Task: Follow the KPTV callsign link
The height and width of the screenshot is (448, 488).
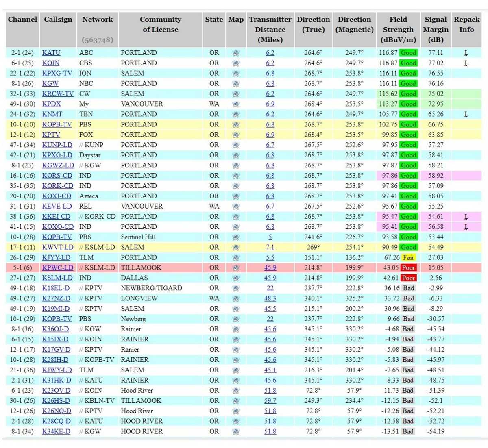Action: (x=51, y=135)
